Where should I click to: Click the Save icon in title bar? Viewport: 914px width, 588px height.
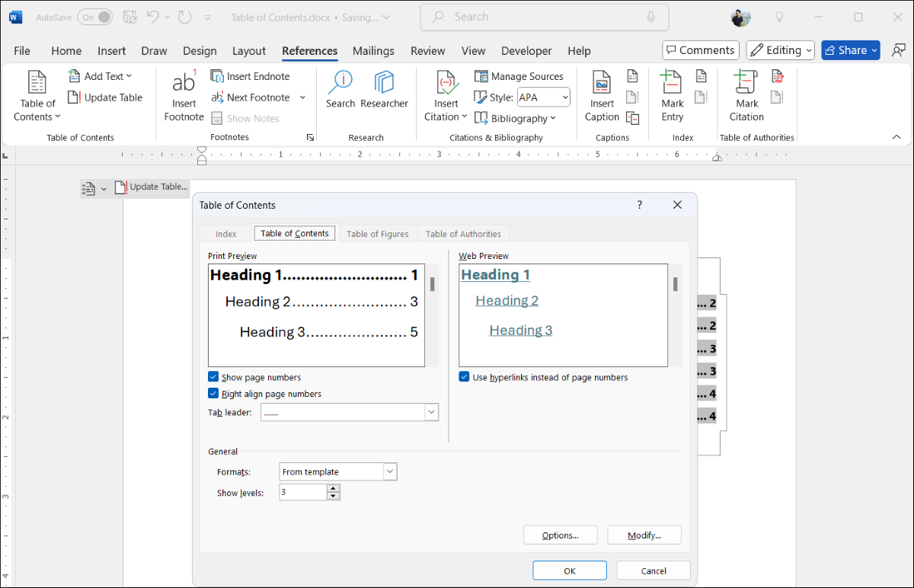[x=129, y=17]
